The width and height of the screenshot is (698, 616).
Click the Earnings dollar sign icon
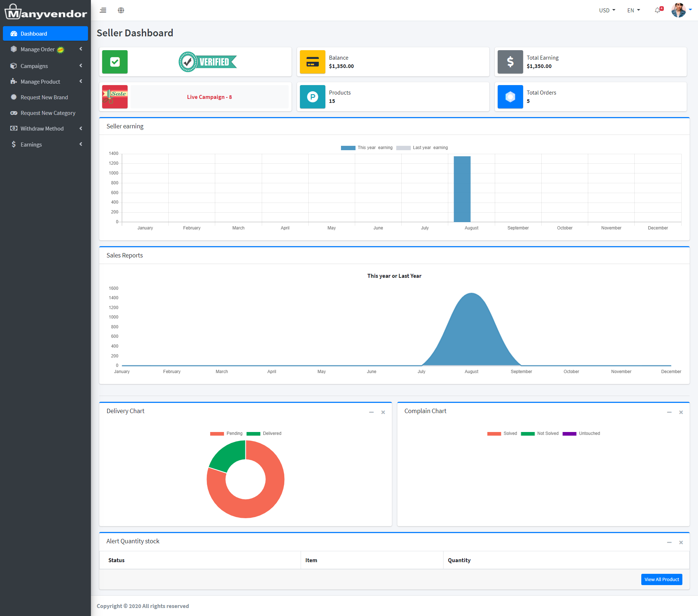[14, 144]
